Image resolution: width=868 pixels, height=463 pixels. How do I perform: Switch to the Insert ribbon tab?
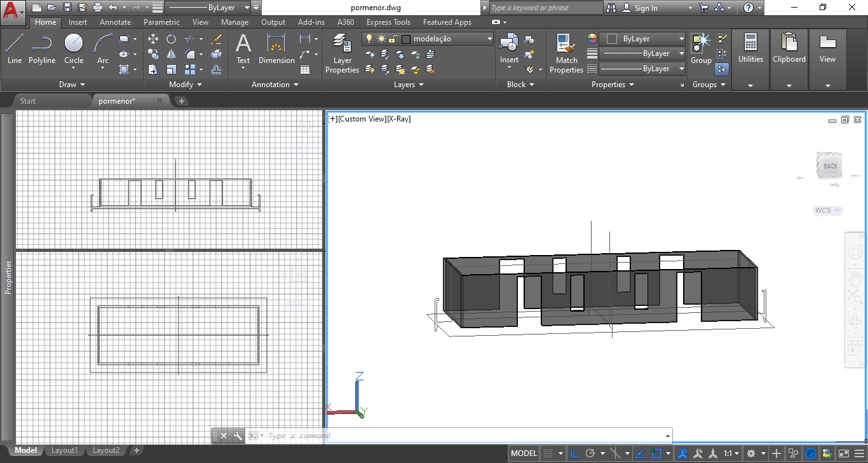pos(78,22)
